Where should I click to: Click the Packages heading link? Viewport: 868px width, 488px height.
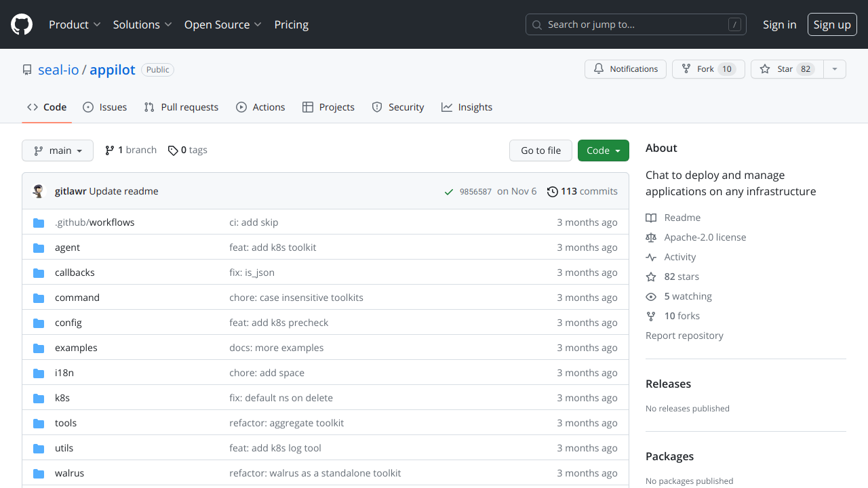(x=669, y=457)
